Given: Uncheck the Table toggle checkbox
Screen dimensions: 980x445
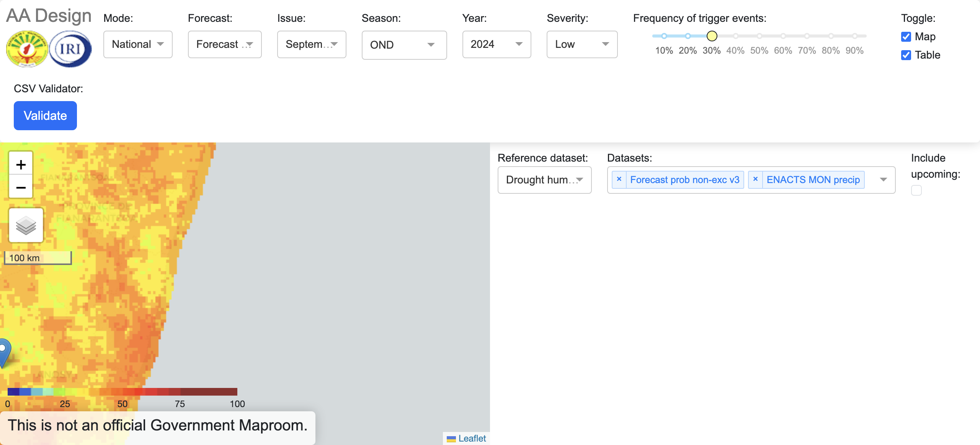Looking at the screenshot, I should click(906, 55).
